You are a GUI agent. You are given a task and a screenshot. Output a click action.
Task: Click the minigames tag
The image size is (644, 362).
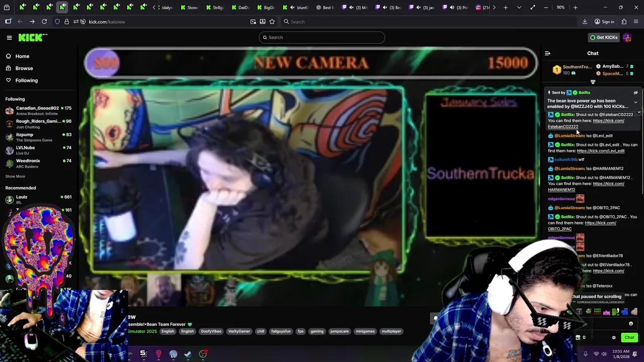(365, 331)
